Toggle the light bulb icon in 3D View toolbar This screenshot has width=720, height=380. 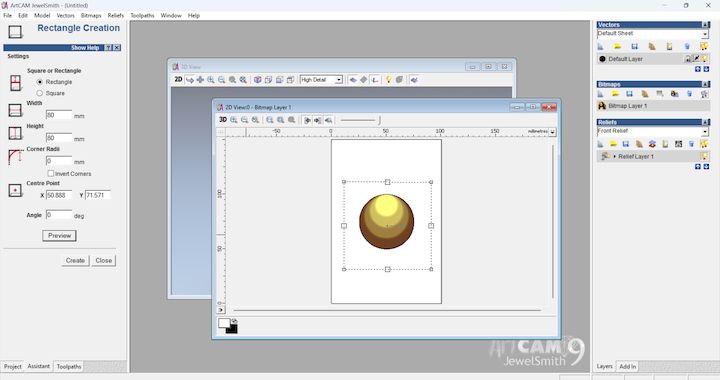[x=388, y=79]
